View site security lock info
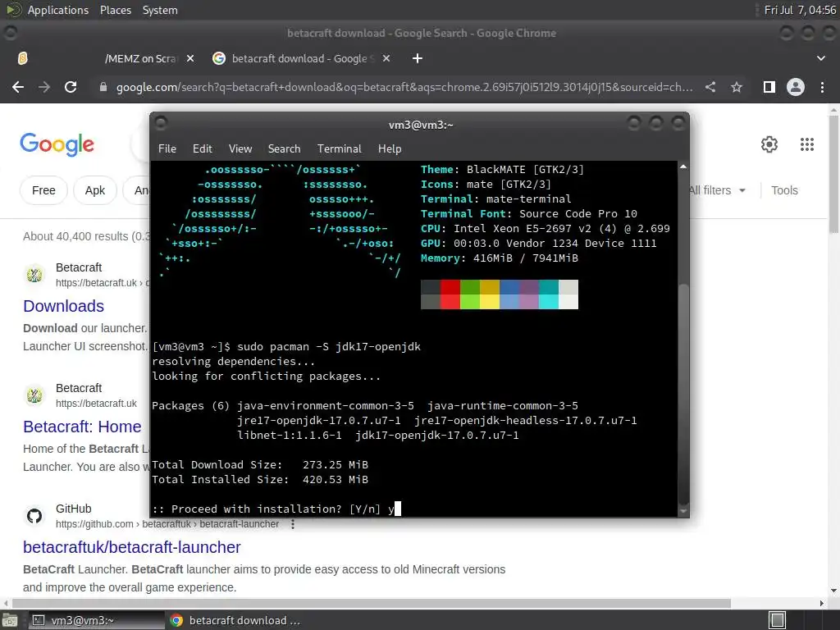This screenshot has width=840, height=630. pyautogui.click(x=103, y=87)
